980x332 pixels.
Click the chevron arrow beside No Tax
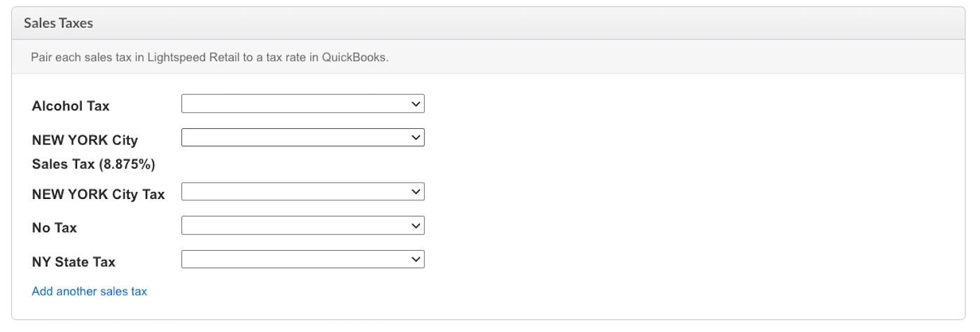416,226
